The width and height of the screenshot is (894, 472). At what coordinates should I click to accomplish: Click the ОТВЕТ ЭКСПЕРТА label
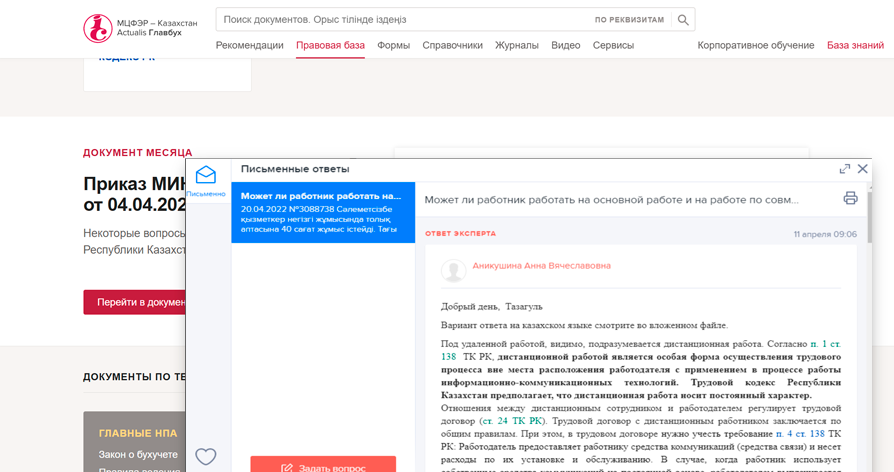tap(460, 234)
